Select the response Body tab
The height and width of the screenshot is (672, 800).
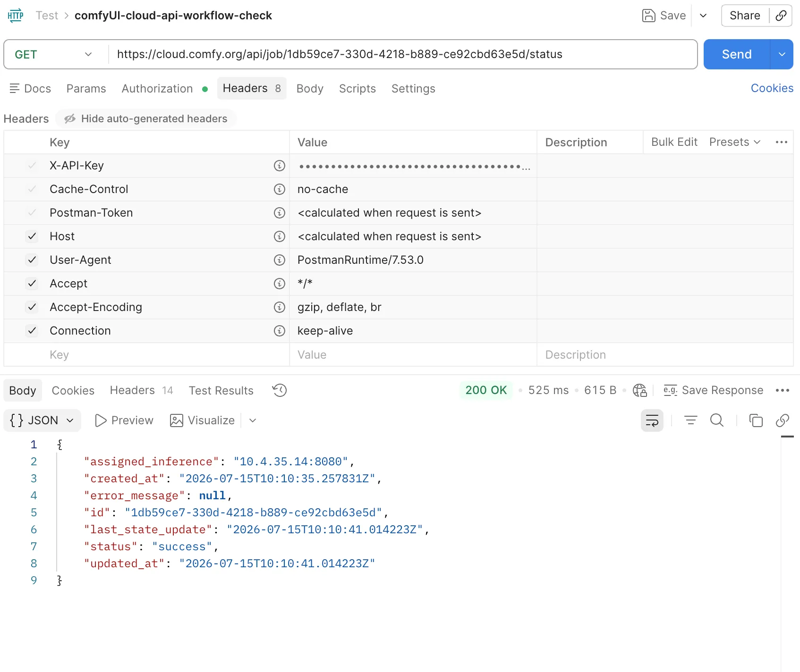point(23,390)
